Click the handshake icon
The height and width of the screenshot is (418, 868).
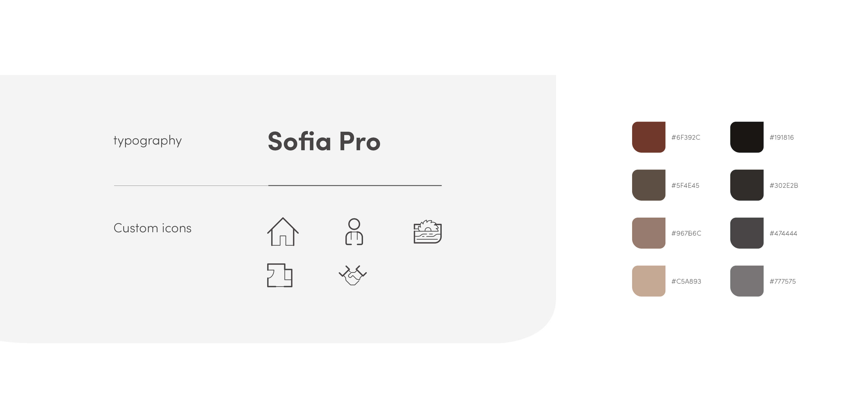[352, 275]
